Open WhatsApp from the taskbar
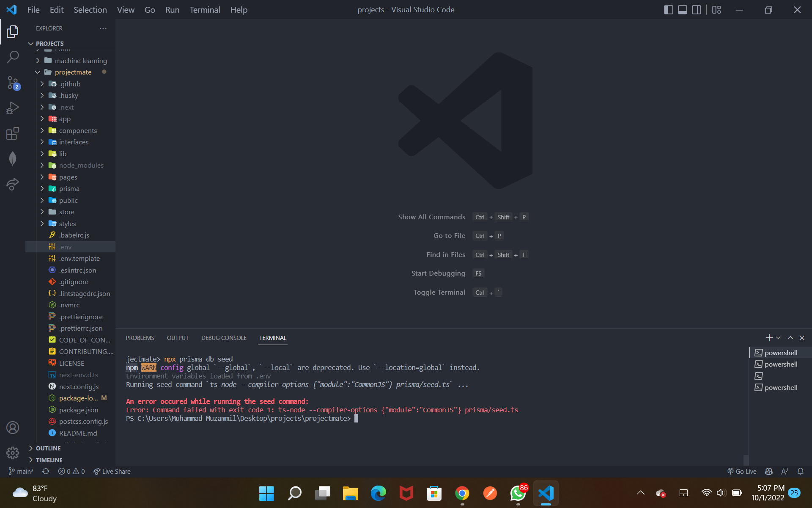This screenshot has height=508, width=812. pos(517,493)
